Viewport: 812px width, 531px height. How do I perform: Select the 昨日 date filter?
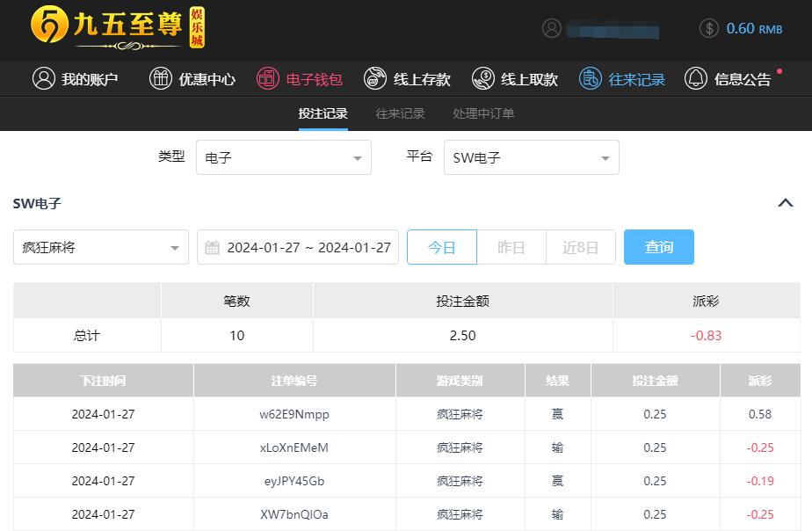511,247
